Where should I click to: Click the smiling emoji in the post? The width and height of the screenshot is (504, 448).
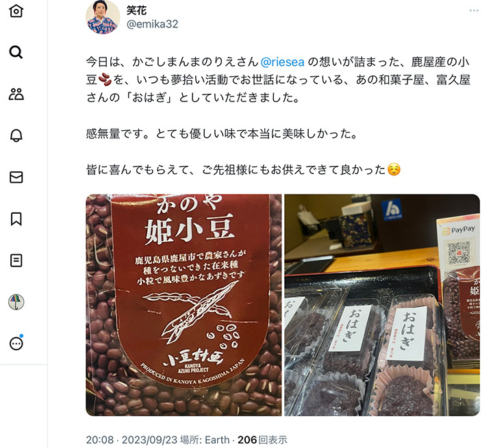pos(394,169)
